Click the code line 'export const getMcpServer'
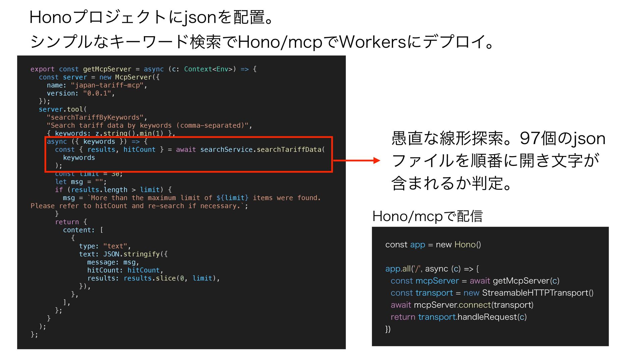 tap(144, 69)
